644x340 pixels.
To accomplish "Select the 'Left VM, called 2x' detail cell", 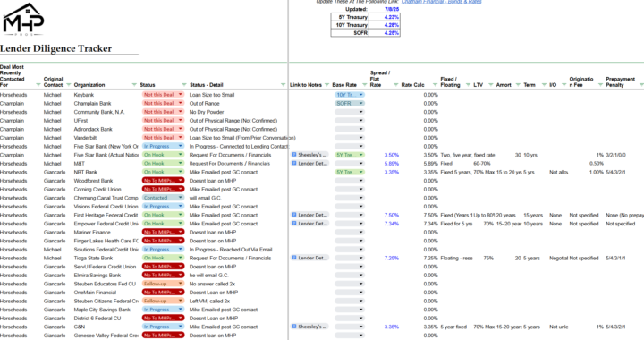I will (x=209, y=301).
